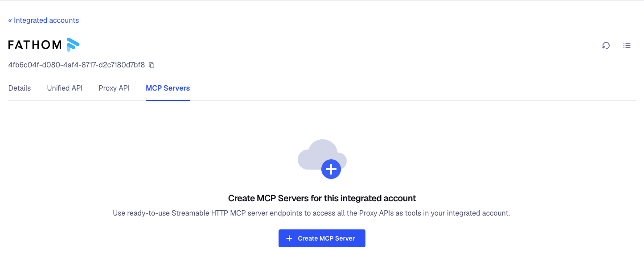This screenshot has width=644, height=266.
Task: Open the Unified API tab
Action: [x=64, y=88]
